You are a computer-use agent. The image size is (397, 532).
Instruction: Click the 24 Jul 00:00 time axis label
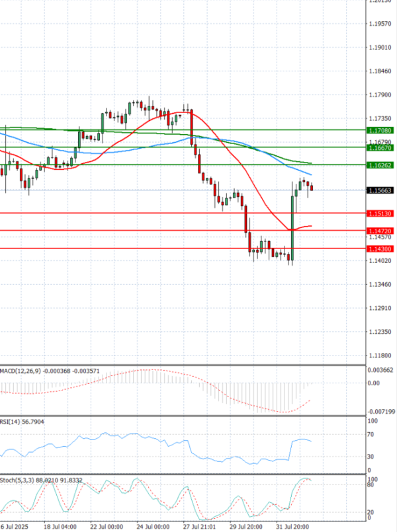pos(153,527)
